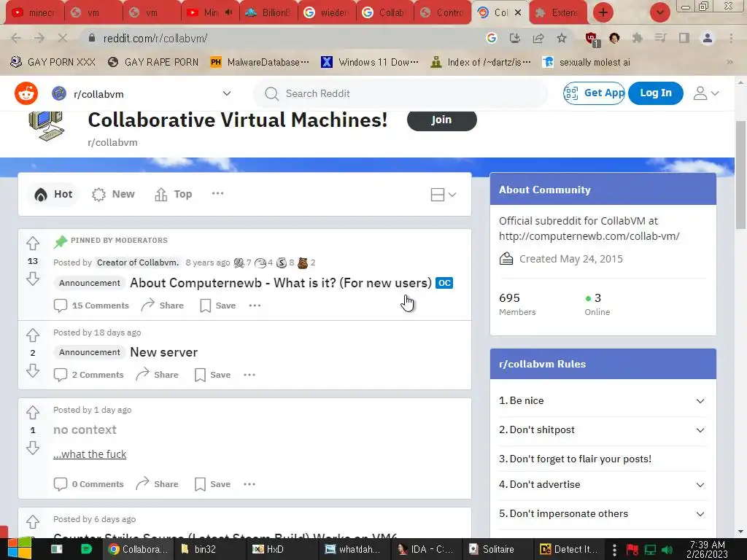Image resolution: width=747 pixels, height=560 pixels.
Task: Open the browser profile icon
Action: pos(708,38)
